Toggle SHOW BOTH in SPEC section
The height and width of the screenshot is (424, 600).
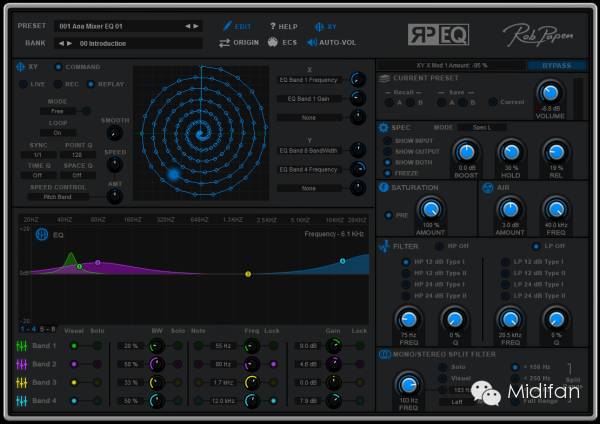tap(388, 162)
